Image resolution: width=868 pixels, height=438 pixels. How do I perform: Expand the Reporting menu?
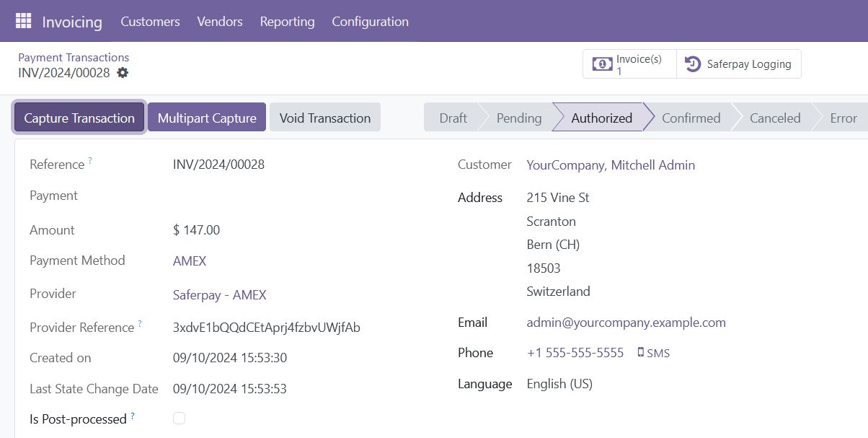[x=287, y=22]
